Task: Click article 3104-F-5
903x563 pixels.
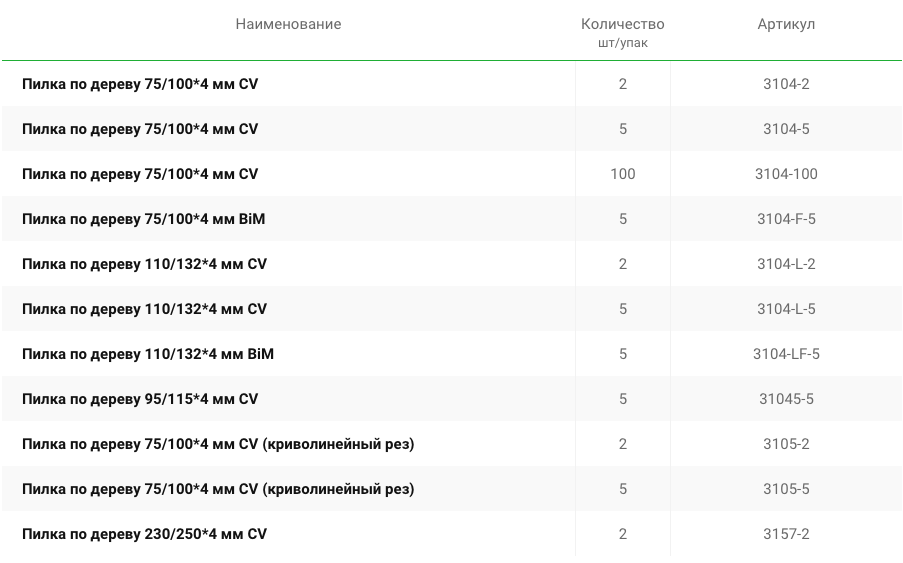Action: pyautogui.click(x=786, y=219)
